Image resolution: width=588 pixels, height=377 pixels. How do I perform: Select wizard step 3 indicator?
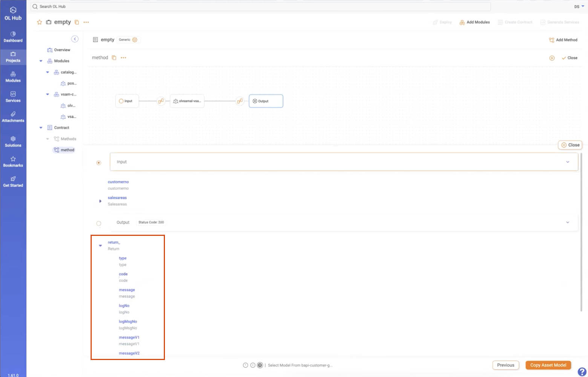(260, 365)
